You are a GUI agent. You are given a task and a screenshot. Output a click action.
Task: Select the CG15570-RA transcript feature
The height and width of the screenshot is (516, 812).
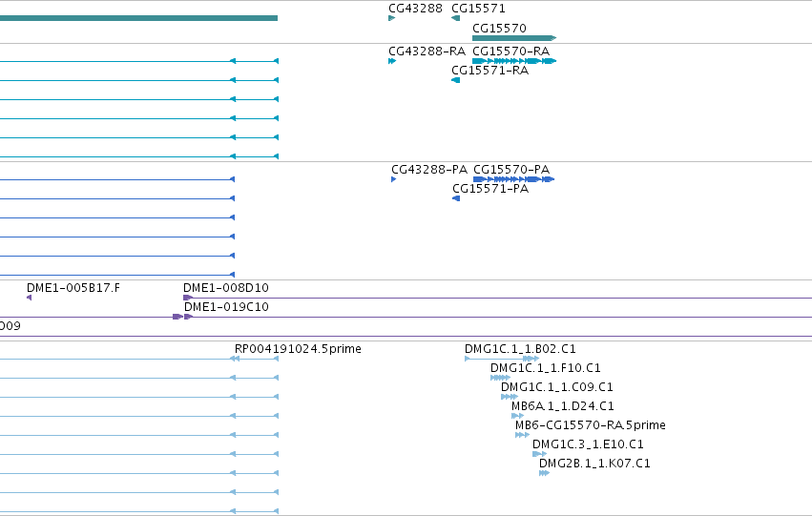(x=513, y=61)
